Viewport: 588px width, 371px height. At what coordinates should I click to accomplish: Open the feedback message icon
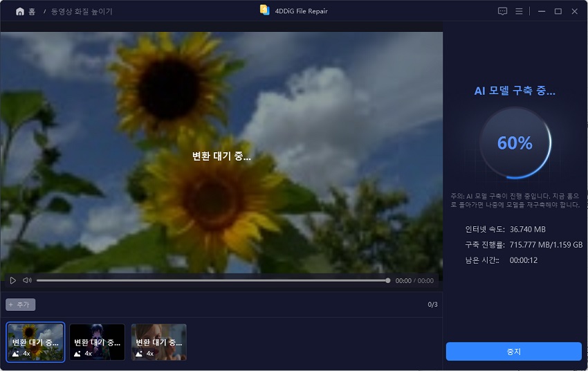(x=502, y=11)
